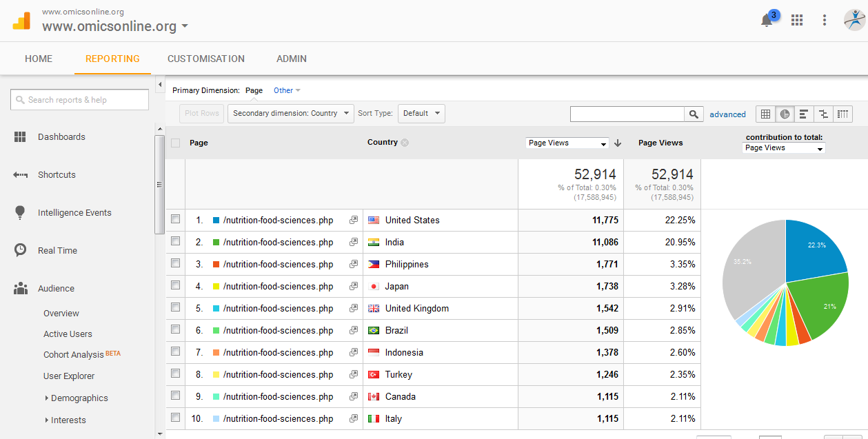Collapse the sidebar with the arrow handle

160,84
